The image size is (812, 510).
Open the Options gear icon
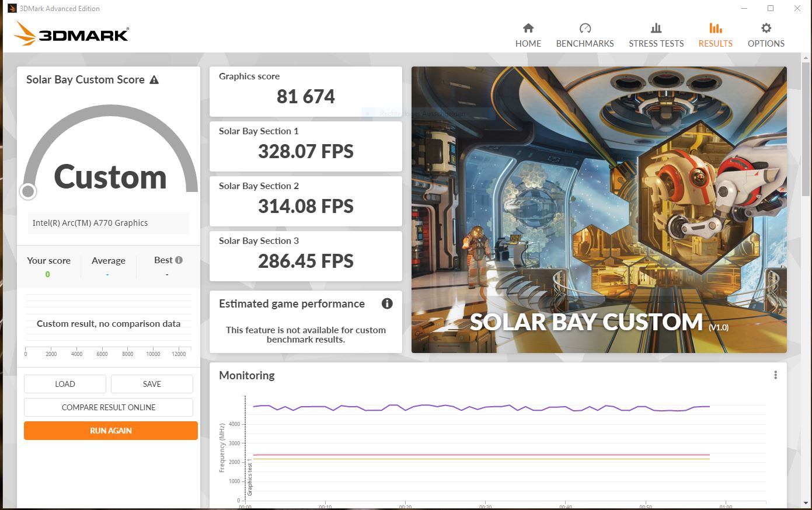(x=766, y=28)
